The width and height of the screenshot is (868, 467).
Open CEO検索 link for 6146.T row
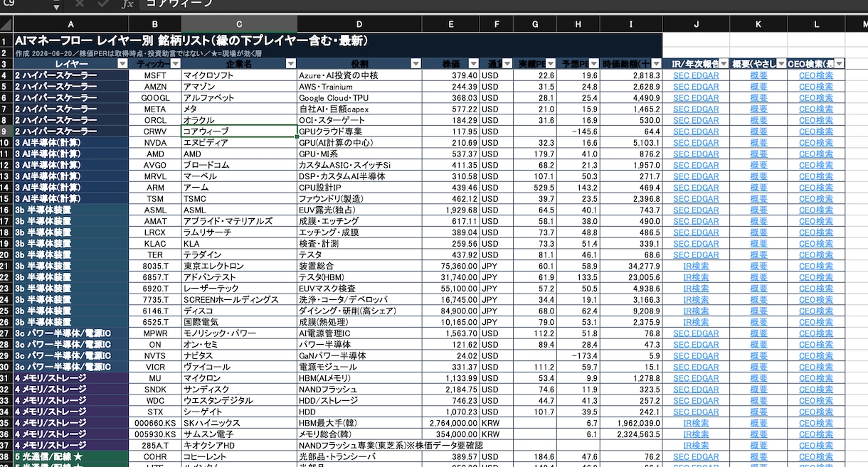pos(816,311)
